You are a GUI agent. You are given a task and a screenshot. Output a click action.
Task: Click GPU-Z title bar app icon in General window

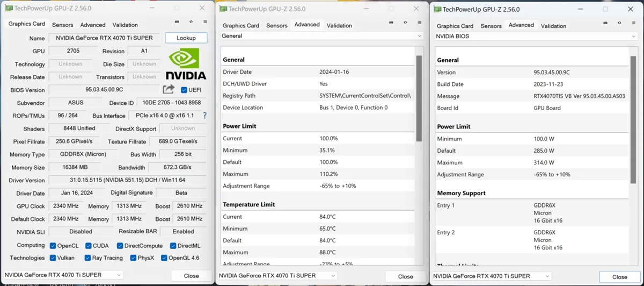pos(223,9)
